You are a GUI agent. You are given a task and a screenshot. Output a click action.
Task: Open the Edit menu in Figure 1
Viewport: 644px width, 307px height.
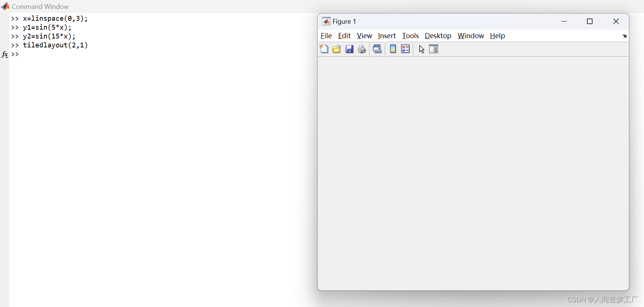click(x=344, y=36)
